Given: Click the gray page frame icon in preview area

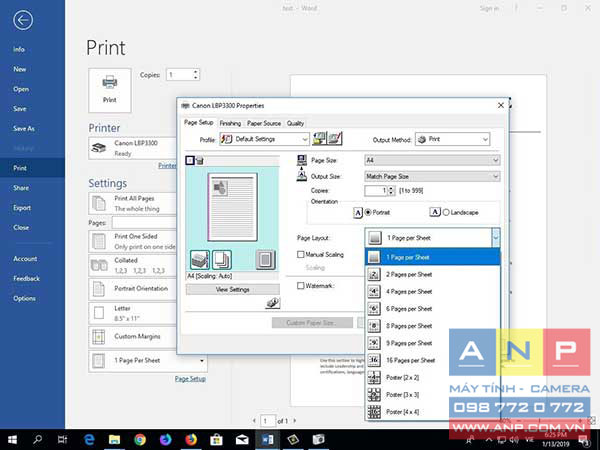Looking at the screenshot, I should pos(266,260).
